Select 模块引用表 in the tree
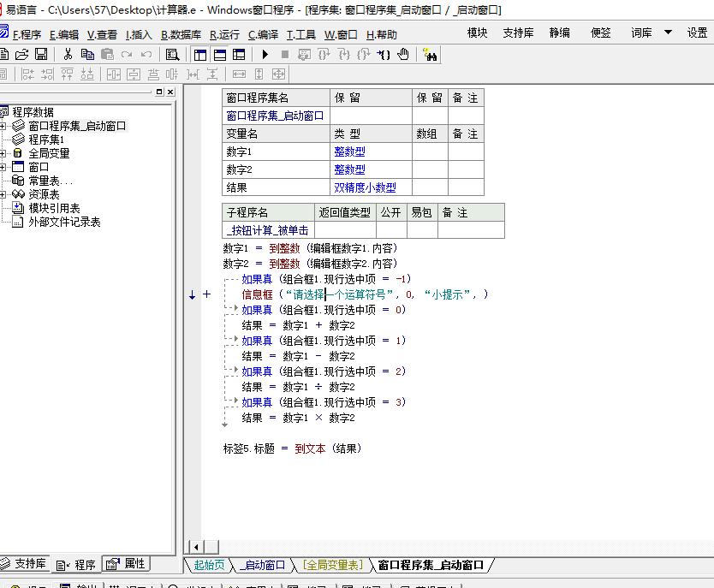Viewport: 714px width, 588px height. [x=54, y=208]
